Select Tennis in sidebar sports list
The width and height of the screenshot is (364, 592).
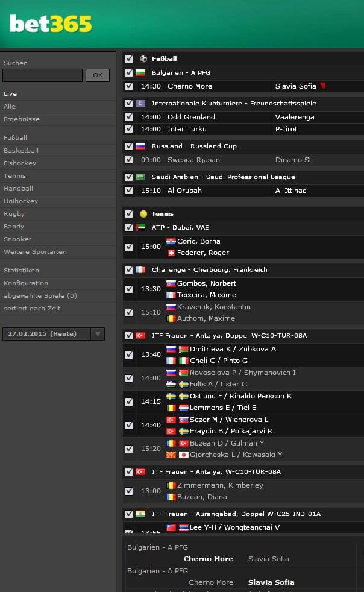(14, 175)
